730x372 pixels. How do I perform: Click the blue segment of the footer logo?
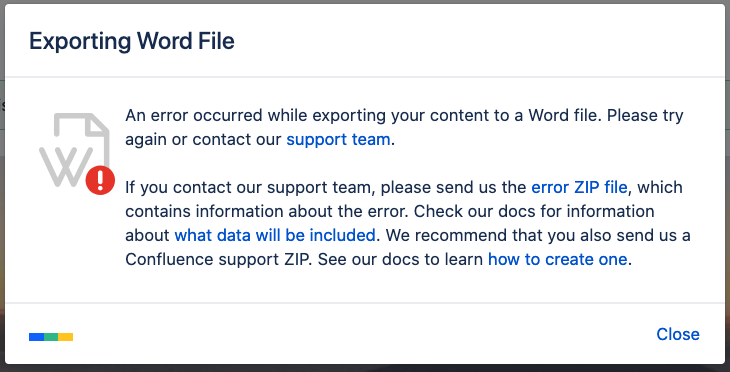36,337
